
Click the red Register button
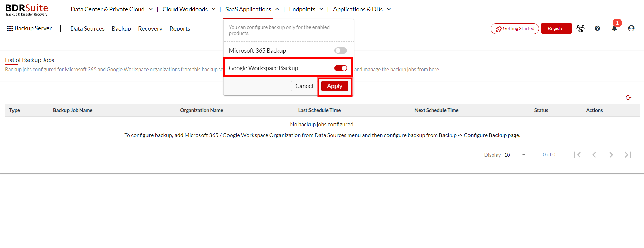[557, 28]
